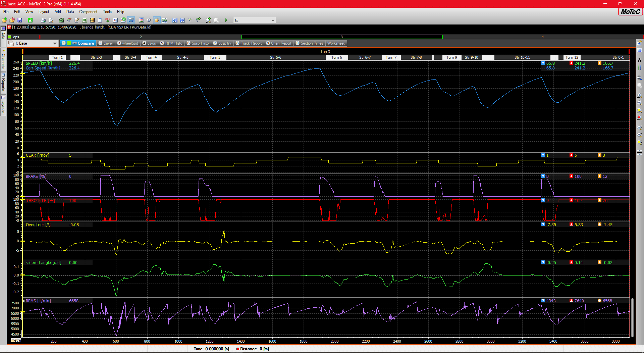
Task: Open the Video window icon
Action: pyautogui.click(x=92, y=20)
